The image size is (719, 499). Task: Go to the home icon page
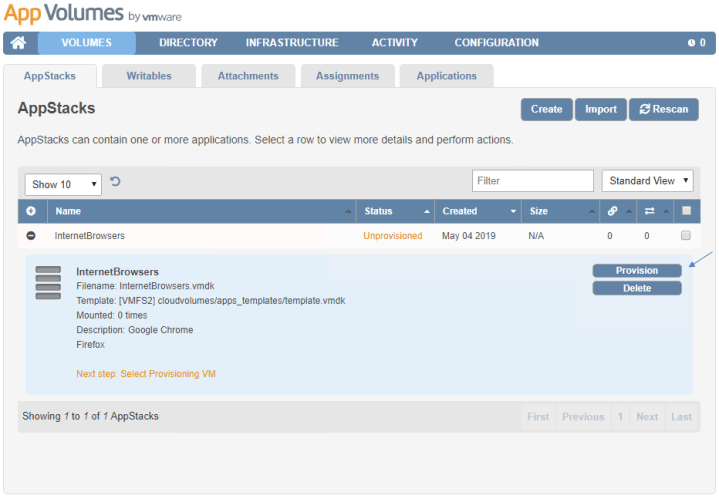pyautogui.click(x=18, y=43)
